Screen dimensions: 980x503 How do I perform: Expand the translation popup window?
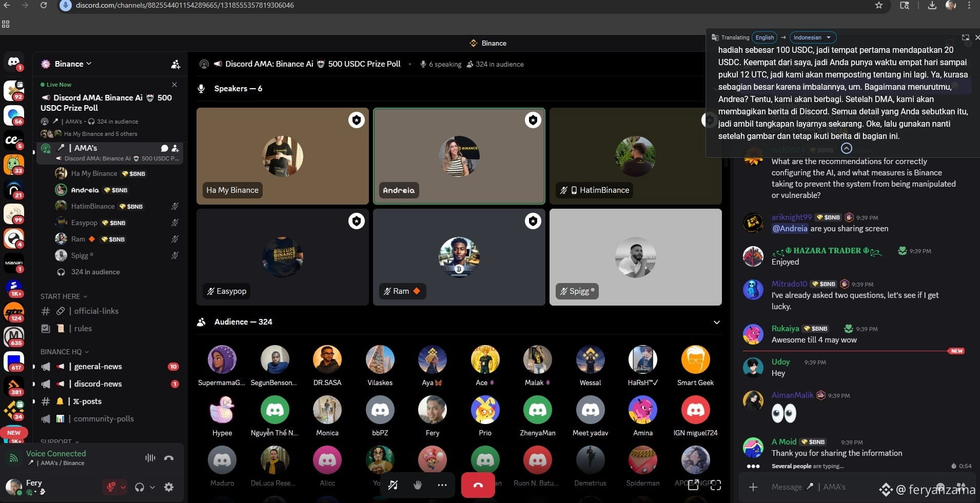(965, 37)
